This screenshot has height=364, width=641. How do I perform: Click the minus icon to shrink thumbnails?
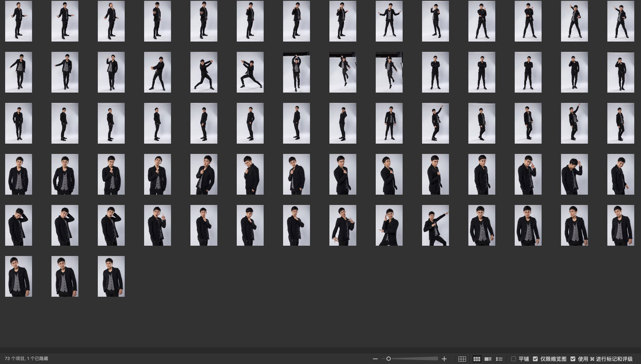point(375,359)
